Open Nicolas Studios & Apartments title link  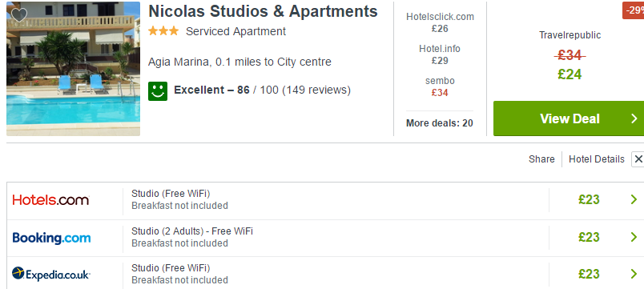tap(263, 11)
